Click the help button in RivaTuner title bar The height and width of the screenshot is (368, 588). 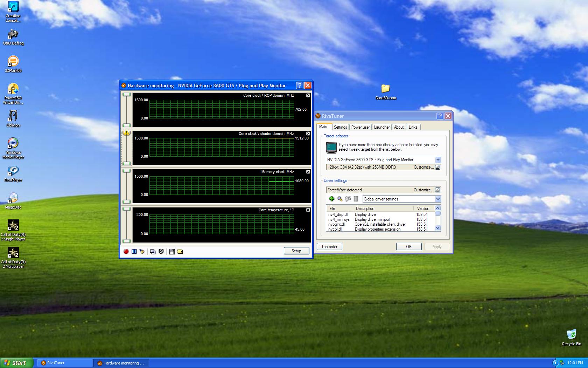click(x=440, y=116)
